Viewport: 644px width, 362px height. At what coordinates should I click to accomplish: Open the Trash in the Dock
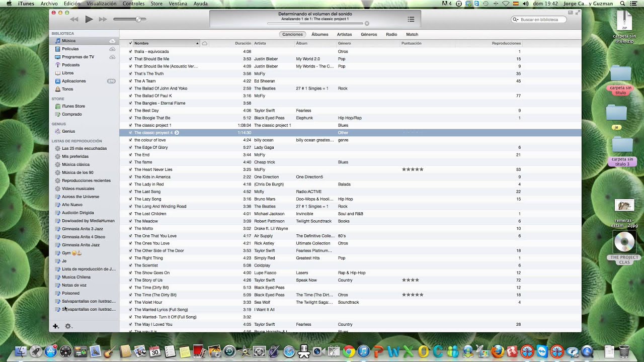click(x=624, y=351)
